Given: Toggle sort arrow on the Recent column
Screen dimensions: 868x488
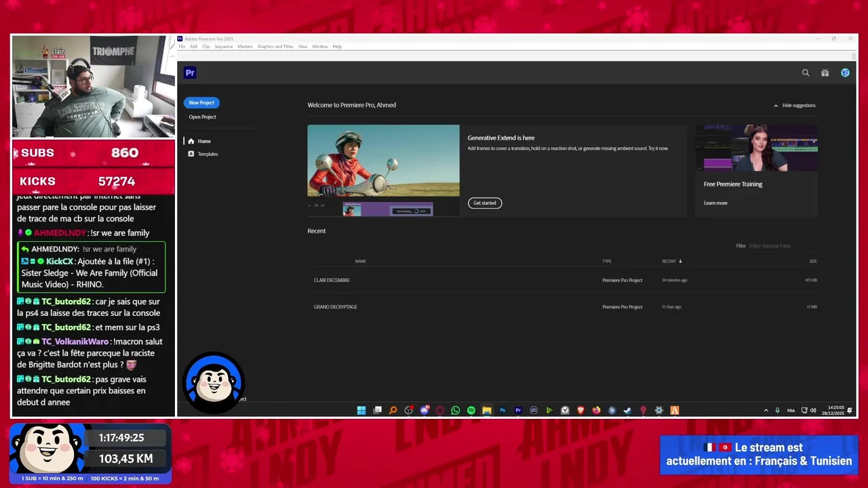Looking at the screenshot, I should pos(680,261).
